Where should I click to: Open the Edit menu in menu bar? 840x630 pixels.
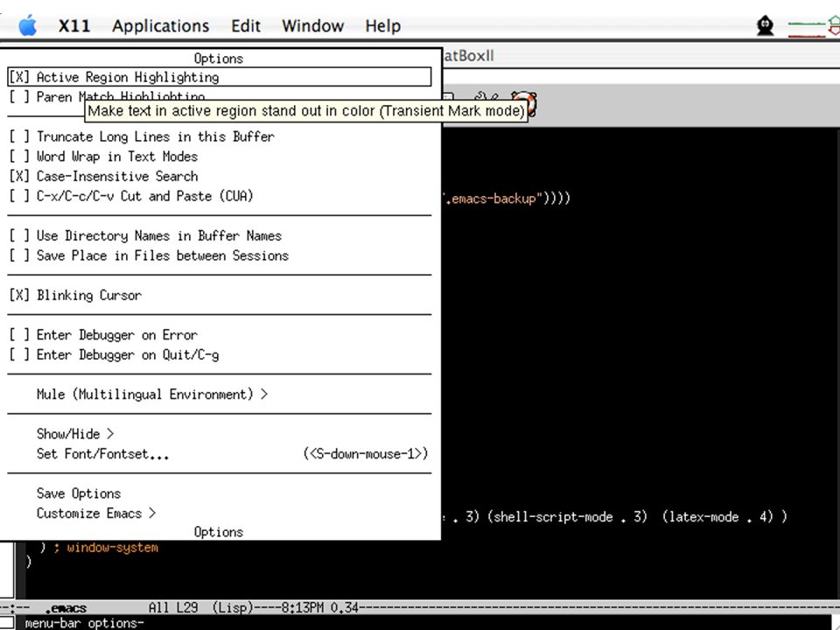[246, 25]
